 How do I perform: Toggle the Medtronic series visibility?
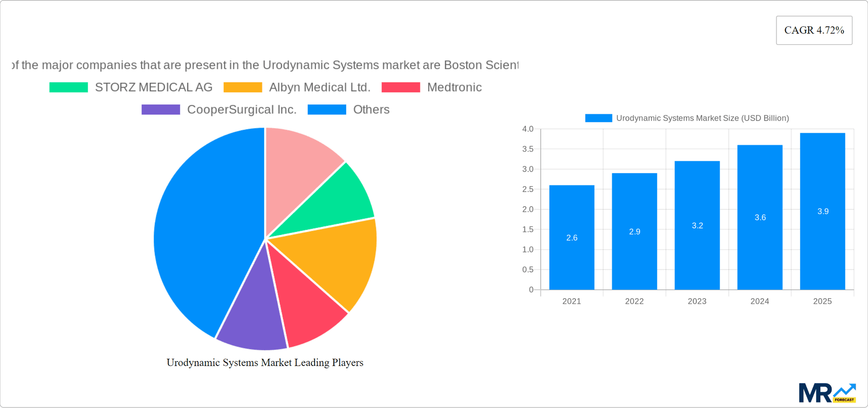(x=454, y=87)
